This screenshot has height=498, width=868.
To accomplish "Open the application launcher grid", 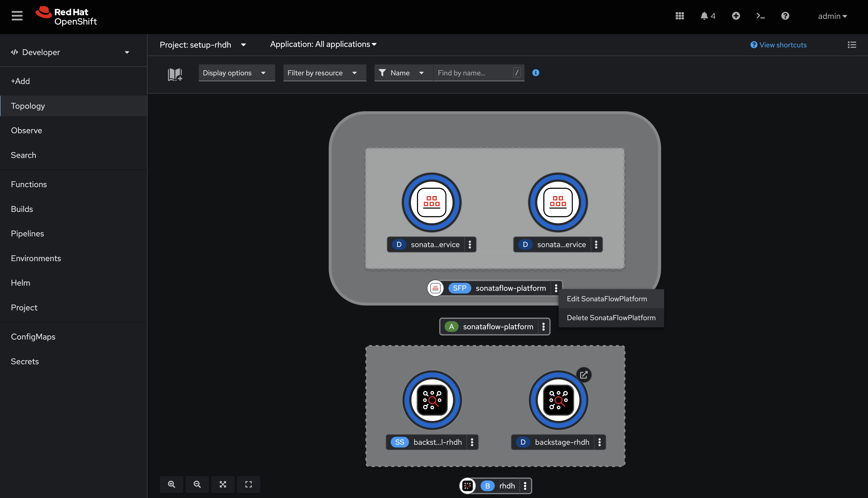I will tap(679, 16).
